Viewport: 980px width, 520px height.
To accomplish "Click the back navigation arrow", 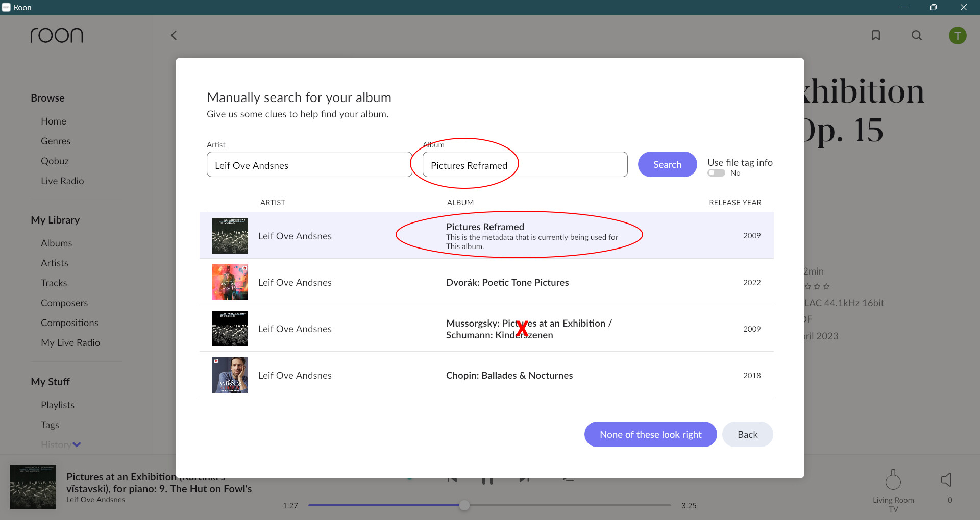I will (x=174, y=35).
